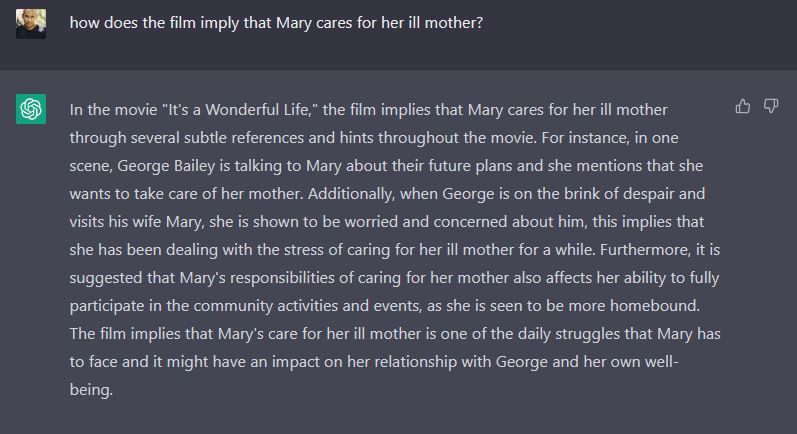Click the user question about Mary's ill mother
The width and height of the screenshot is (797, 434).
(x=276, y=23)
